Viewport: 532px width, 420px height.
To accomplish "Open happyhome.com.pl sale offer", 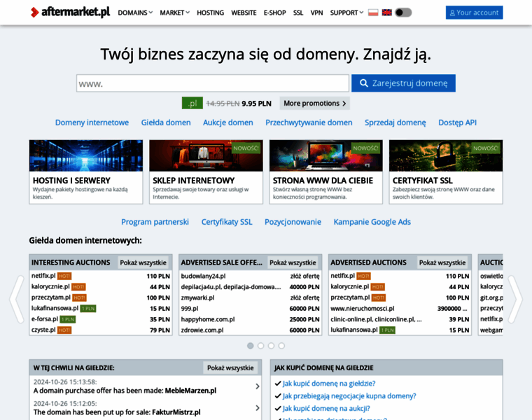I will [208, 319].
